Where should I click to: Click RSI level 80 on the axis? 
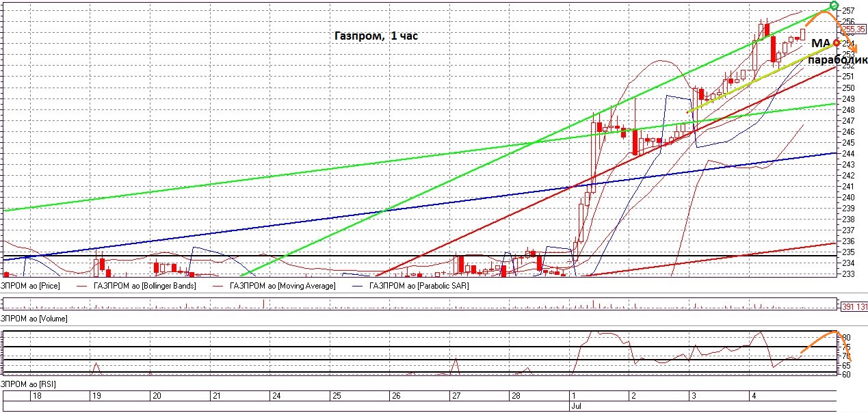846,338
